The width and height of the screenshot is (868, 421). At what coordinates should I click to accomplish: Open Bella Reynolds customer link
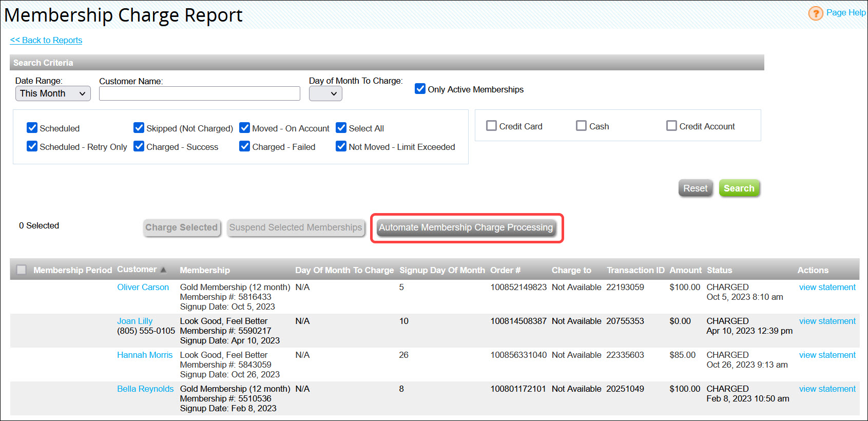(x=145, y=389)
